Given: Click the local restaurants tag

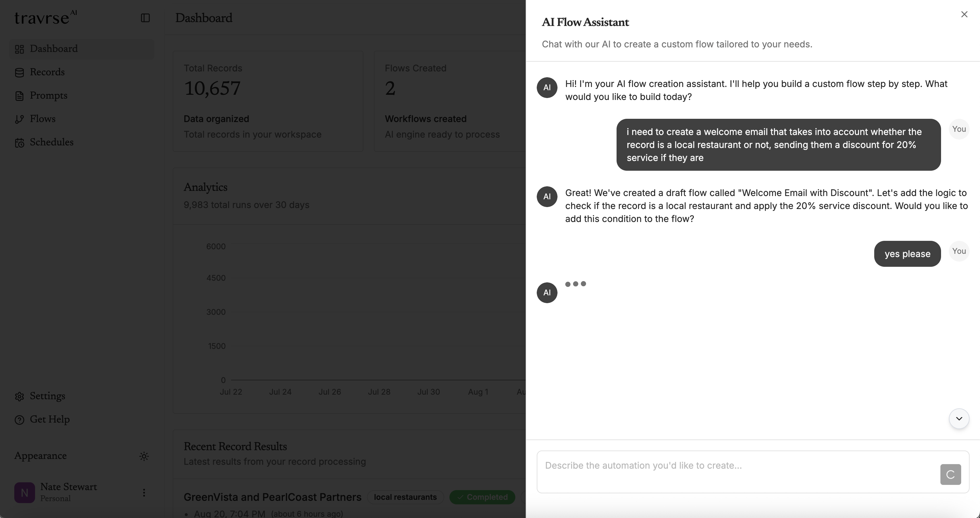Looking at the screenshot, I should point(405,497).
